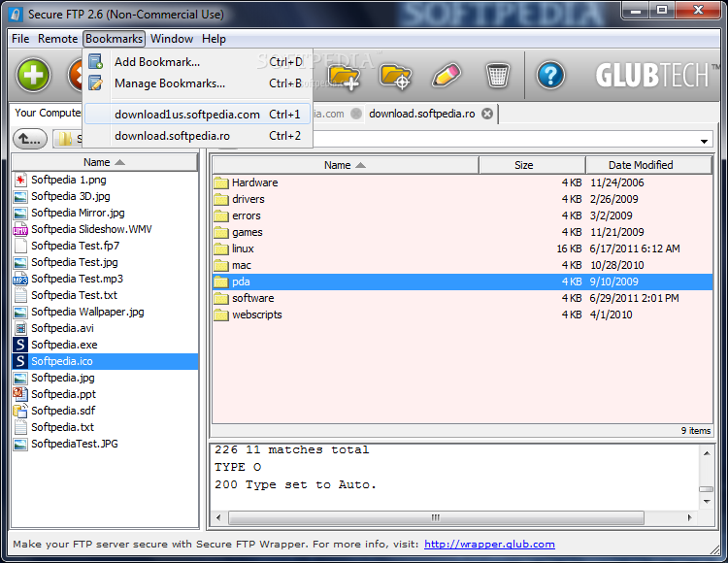Click log scroll-down arrow
Viewport: 728px width, 563px height.
click(707, 502)
